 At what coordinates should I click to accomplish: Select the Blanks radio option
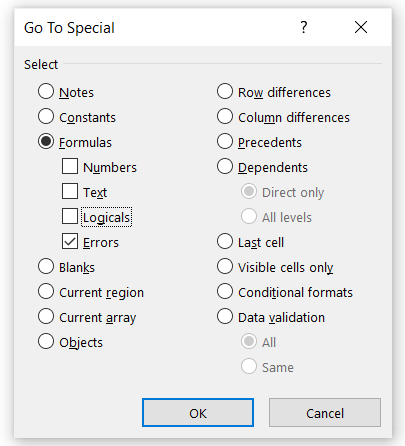pyautogui.click(x=46, y=266)
